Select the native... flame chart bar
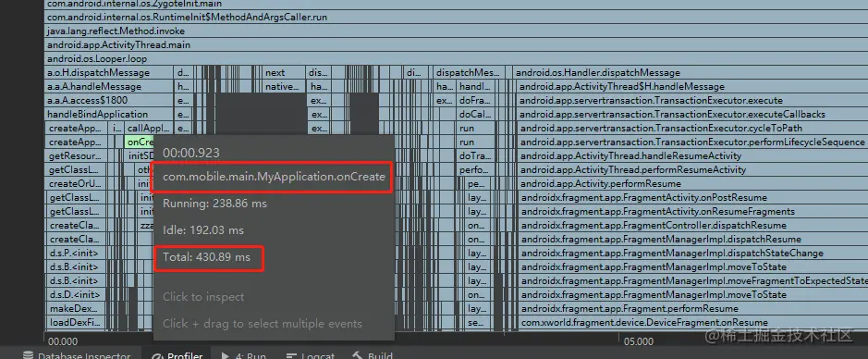Screen dimensions: 868x359 point(284,86)
